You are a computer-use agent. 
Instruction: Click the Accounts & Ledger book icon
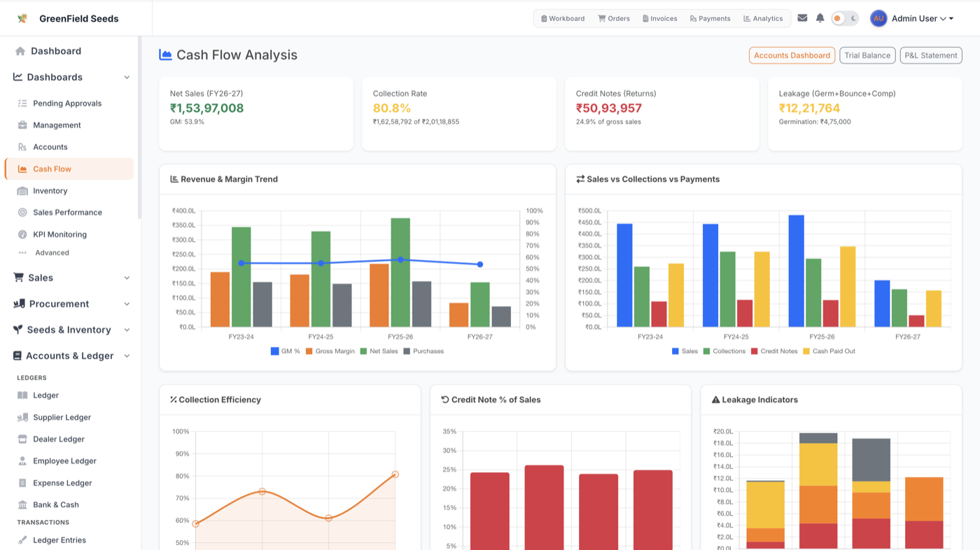click(17, 356)
